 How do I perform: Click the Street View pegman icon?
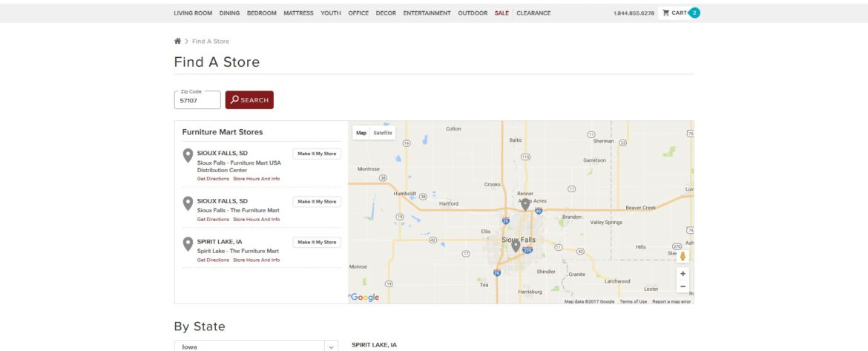coord(683,256)
